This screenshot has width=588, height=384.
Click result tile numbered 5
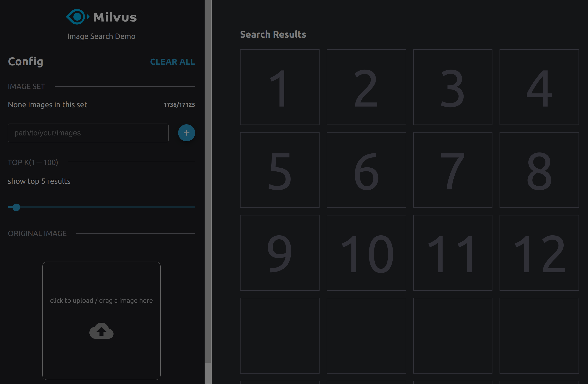[x=279, y=170]
